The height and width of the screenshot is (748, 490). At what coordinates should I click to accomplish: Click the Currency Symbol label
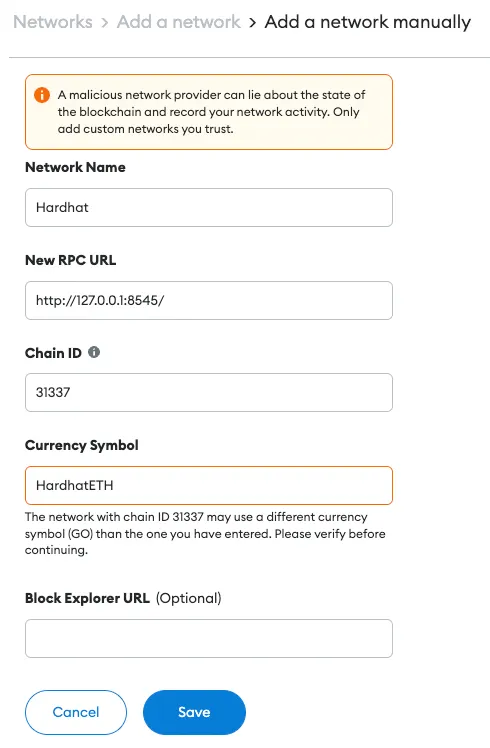[82, 446]
